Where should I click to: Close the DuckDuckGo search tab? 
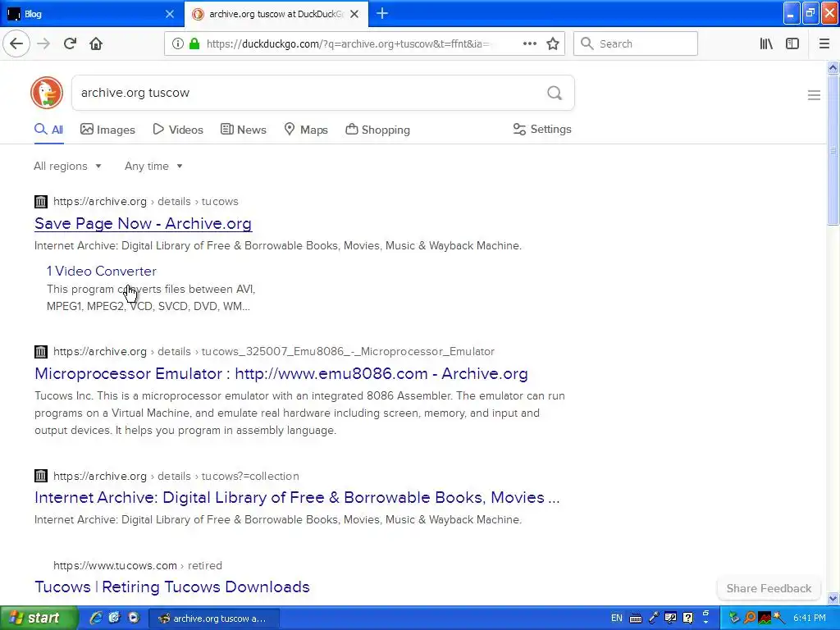click(354, 14)
